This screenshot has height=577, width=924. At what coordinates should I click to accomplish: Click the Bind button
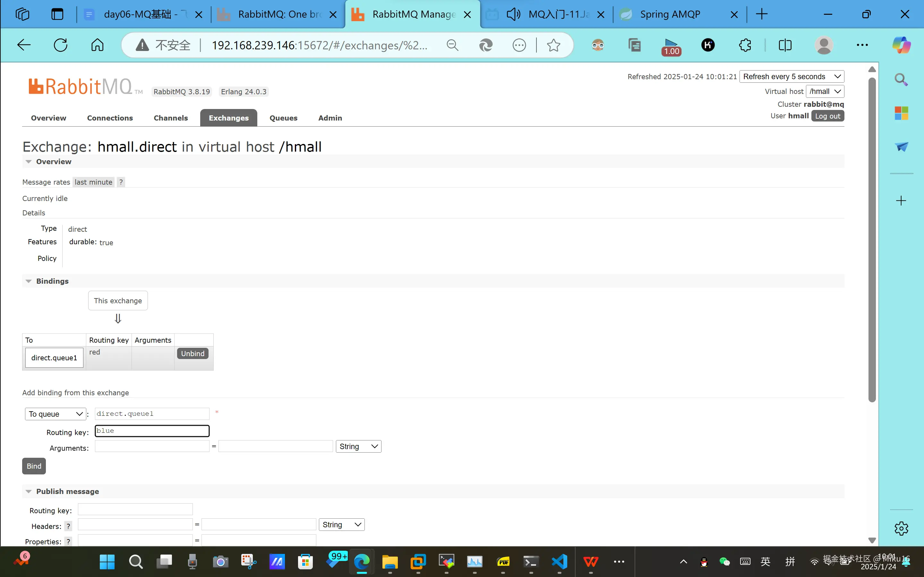pyautogui.click(x=34, y=466)
